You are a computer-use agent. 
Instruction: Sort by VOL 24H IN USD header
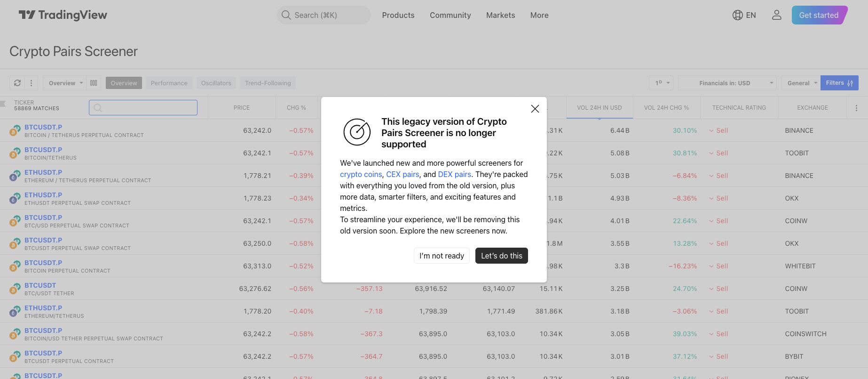(x=600, y=108)
